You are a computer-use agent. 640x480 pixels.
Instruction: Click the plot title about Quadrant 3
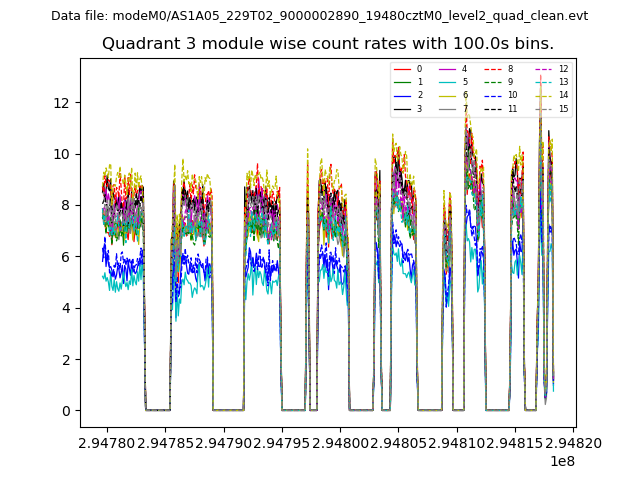[328, 44]
